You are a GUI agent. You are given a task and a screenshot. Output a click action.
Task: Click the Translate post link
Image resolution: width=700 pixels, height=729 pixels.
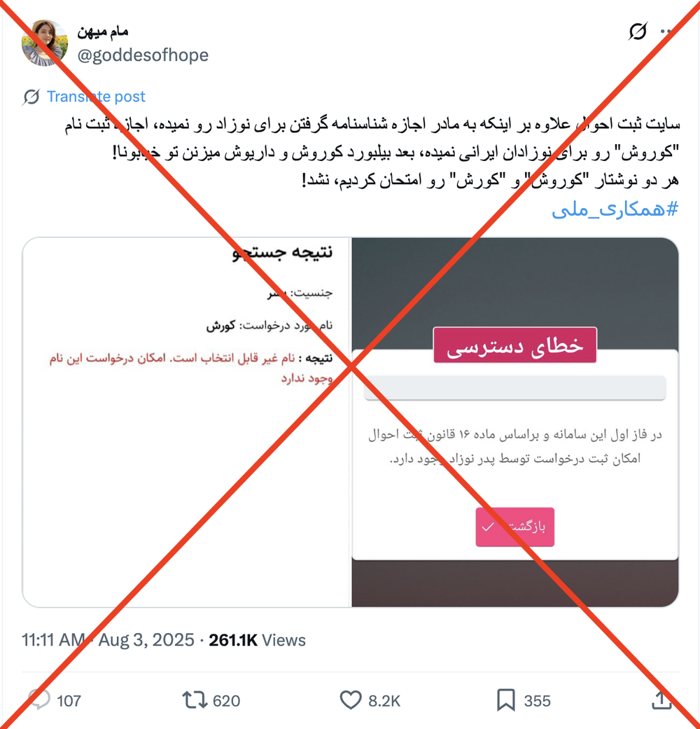pyautogui.click(x=96, y=96)
